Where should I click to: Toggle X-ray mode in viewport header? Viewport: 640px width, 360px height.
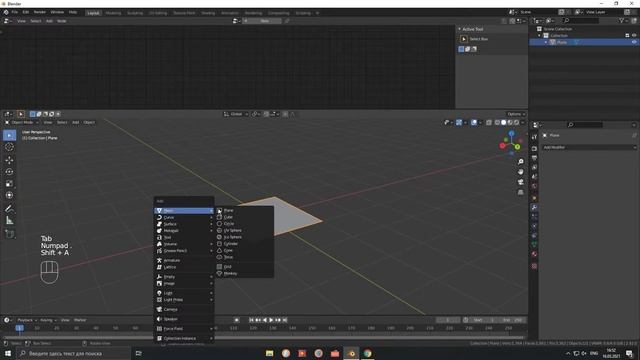click(489, 122)
